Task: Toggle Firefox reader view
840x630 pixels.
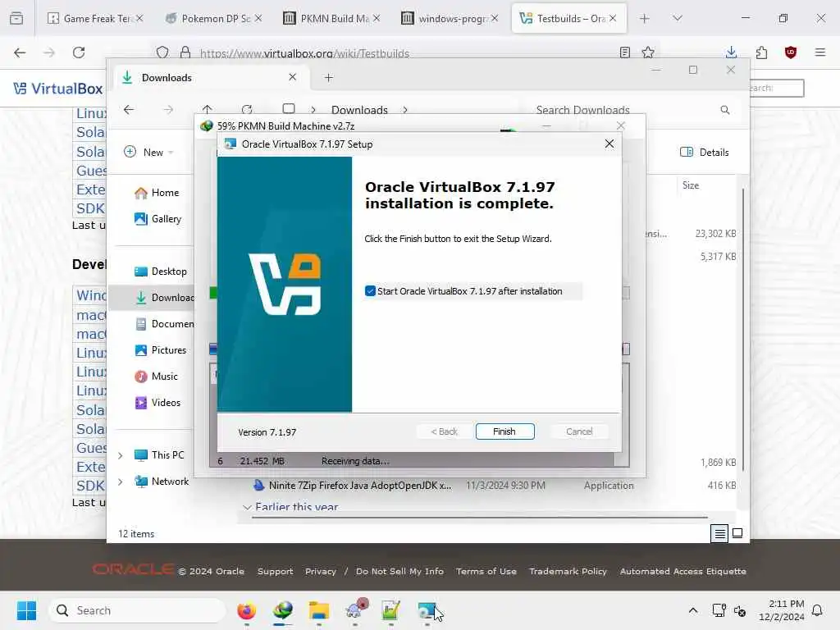Action: pos(624,52)
